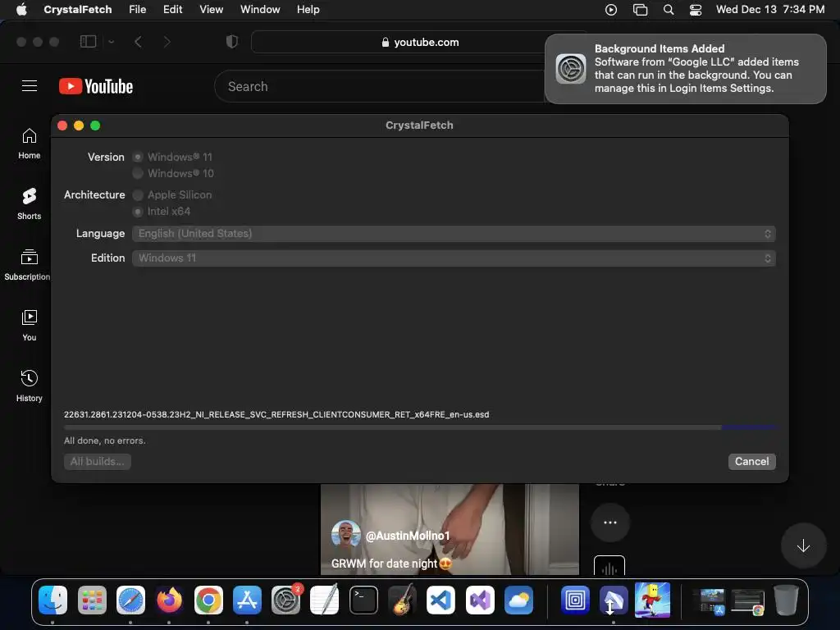Click Safari privacy shield icon

[x=232, y=42]
